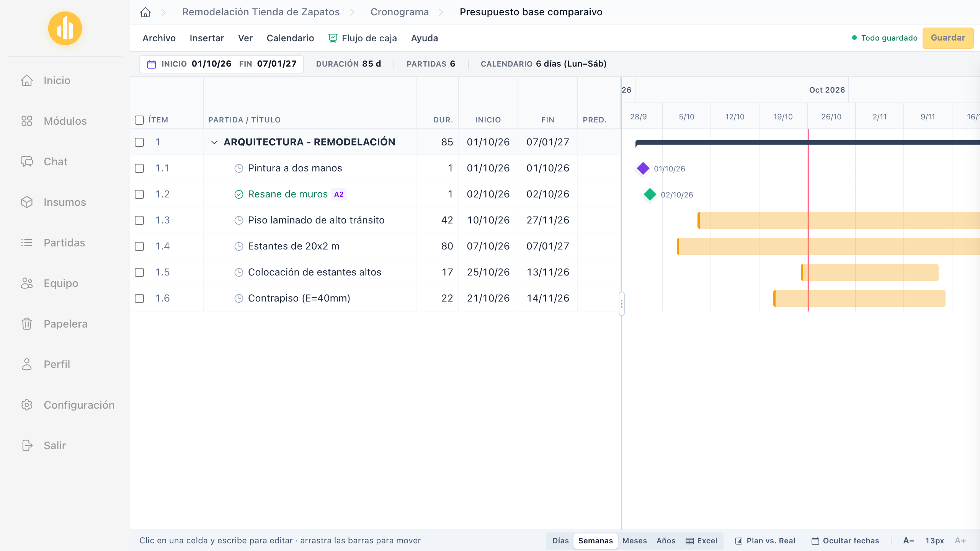
Task: Check the box for item 1.6
Action: 139,298
